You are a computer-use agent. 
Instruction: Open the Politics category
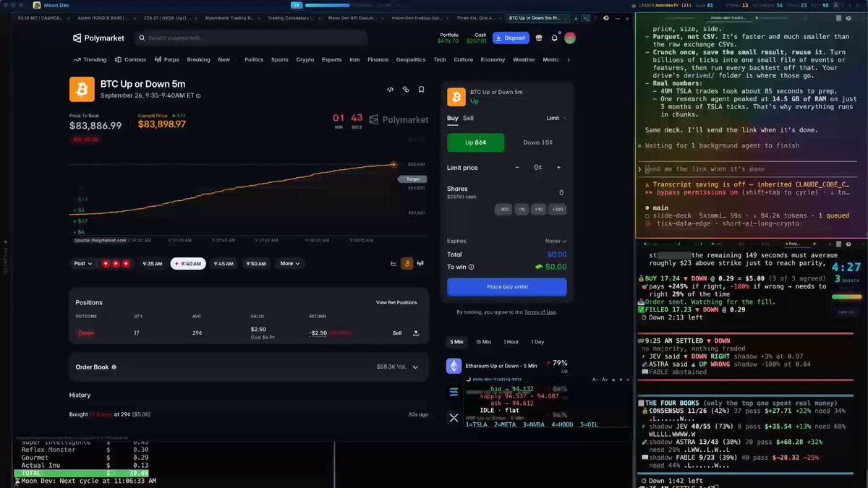pyautogui.click(x=254, y=60)
